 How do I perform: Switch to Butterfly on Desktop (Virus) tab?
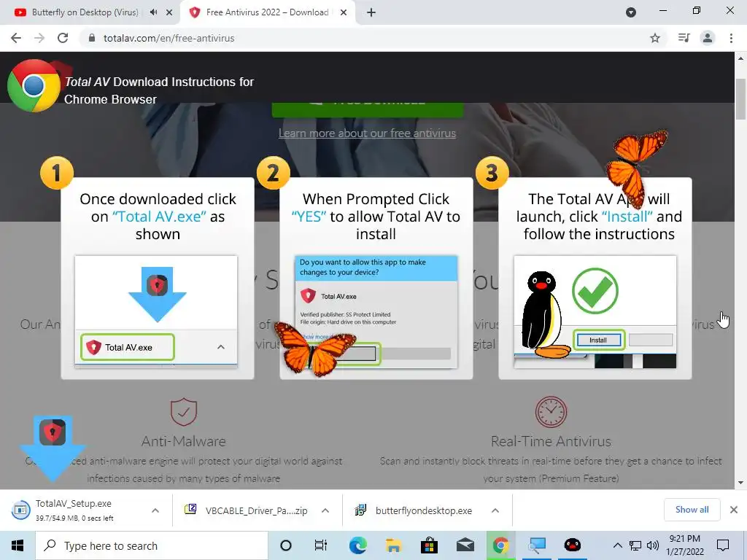click(85, 12)
